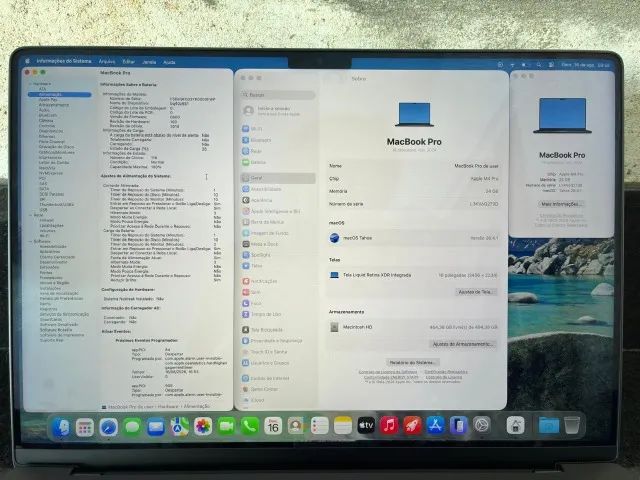Open Finder from the Dock

pyautogui.click(x=62, y=427)
